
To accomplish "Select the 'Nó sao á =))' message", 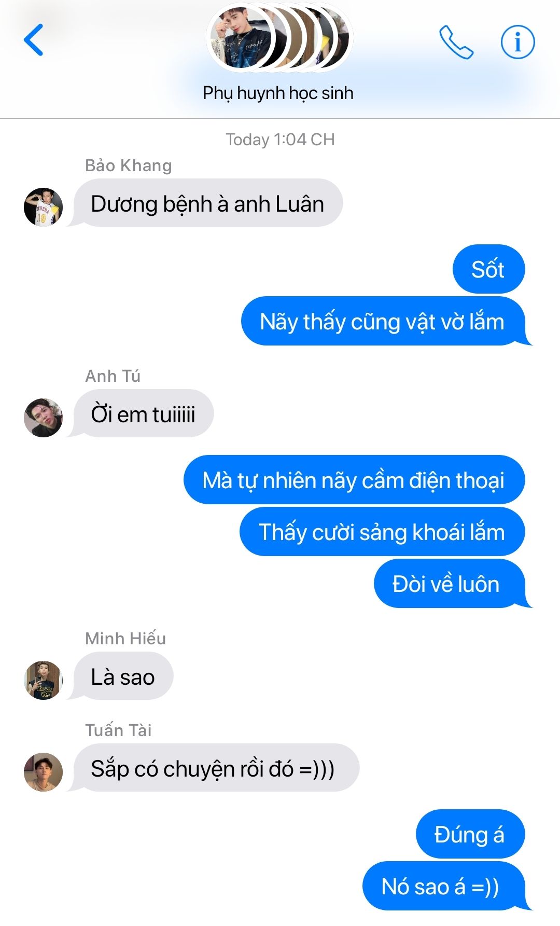I will pyautogui.click(x=444, y=886).
